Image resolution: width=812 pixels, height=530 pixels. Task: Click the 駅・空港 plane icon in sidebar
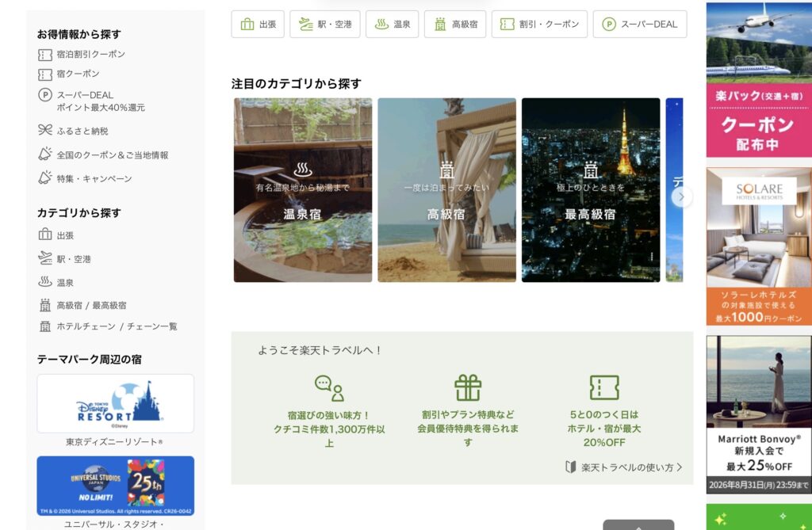click(45, 257)
